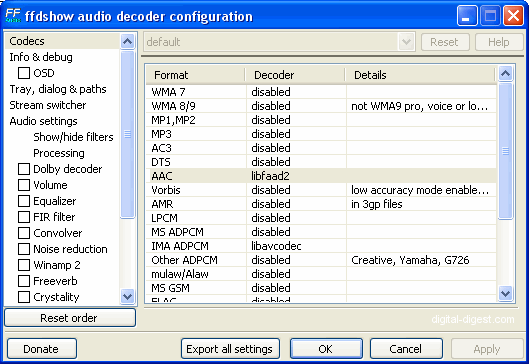Click the Details column header
Viewport: 529px width, 364px height.
[420, 75]
